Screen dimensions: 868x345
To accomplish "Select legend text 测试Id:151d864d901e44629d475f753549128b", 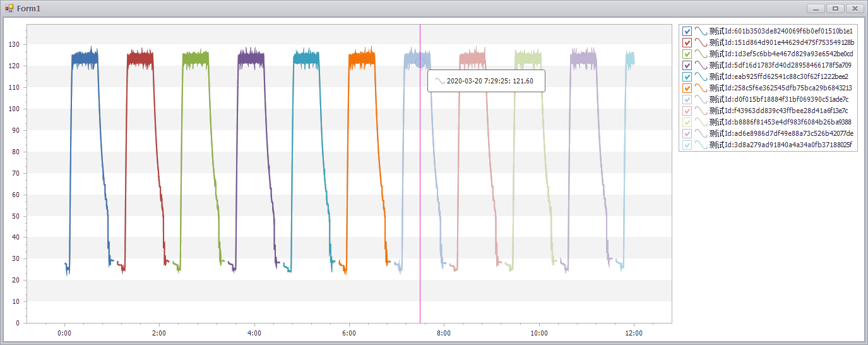I will 782,42.
